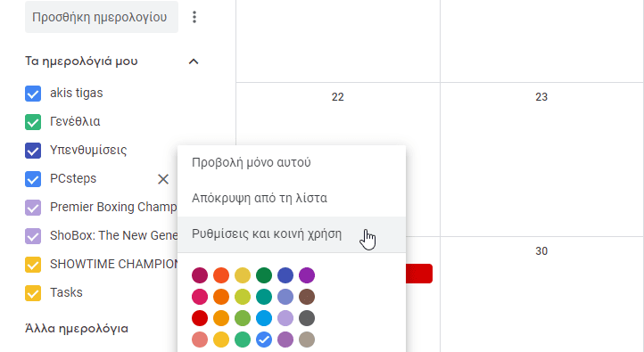This screenshot has height=352, width=644.
Task: Pick the purple color in the first swatch row
Action: [307, 275]
